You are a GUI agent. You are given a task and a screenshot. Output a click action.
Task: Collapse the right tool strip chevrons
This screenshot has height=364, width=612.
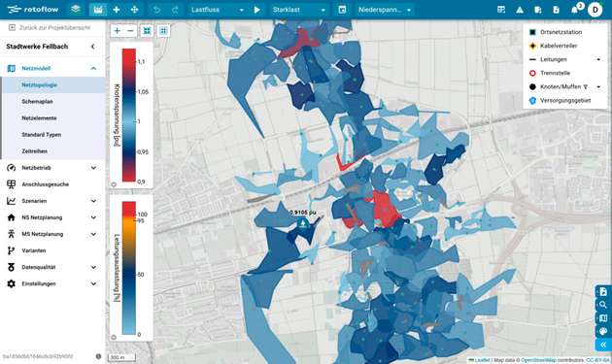point(603,345)
